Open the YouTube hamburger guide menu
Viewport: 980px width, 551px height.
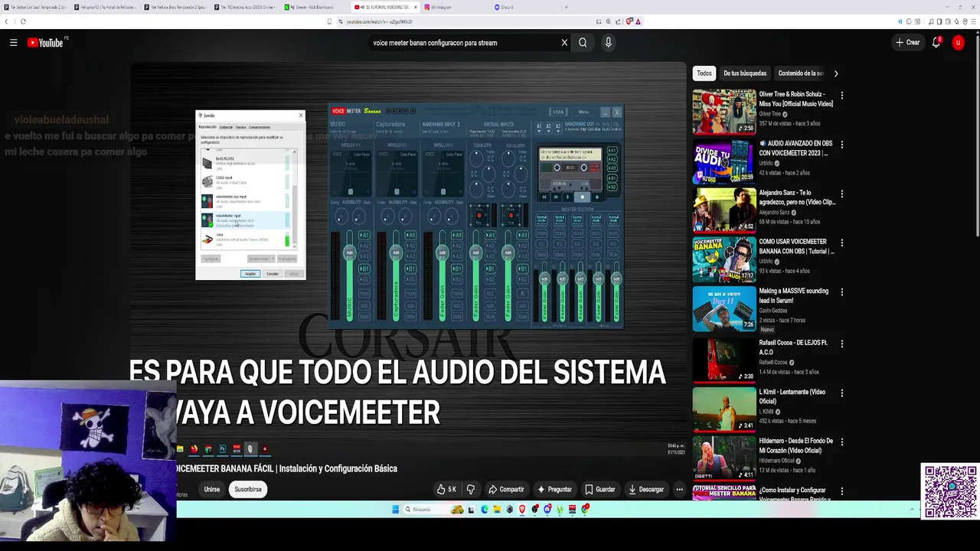[x=13, y=43]
